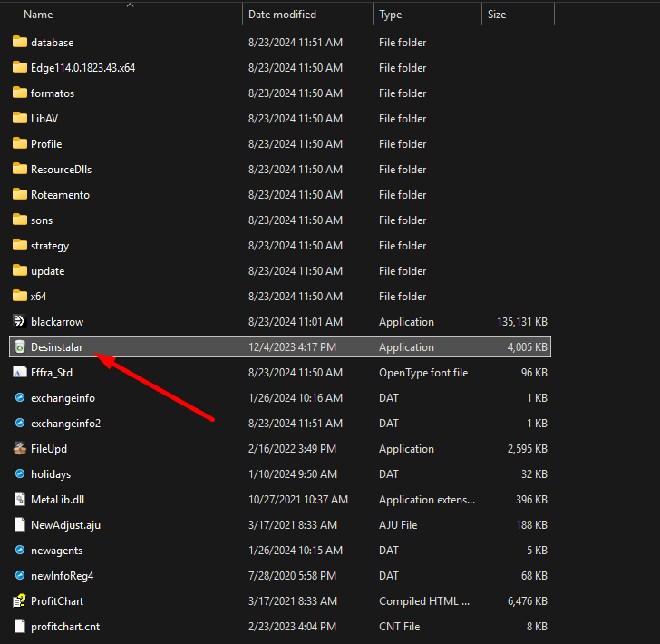Click the exchangeinfo DAT file icon
This screenshot has width=660, height=644.
click(x=20, y=398)
